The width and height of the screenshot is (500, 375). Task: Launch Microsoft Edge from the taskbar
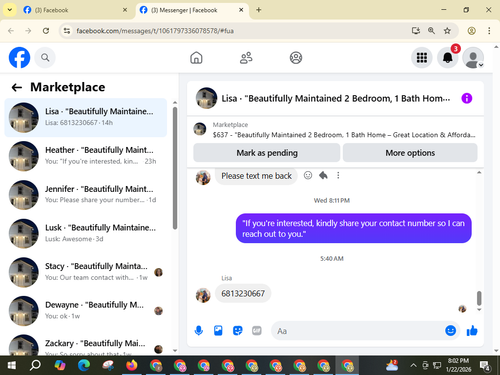[84, 366]
